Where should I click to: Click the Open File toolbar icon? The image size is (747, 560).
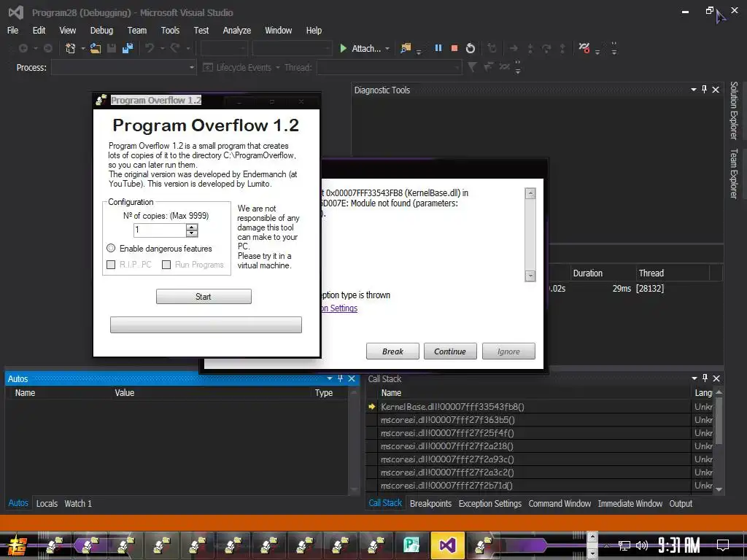96,48
